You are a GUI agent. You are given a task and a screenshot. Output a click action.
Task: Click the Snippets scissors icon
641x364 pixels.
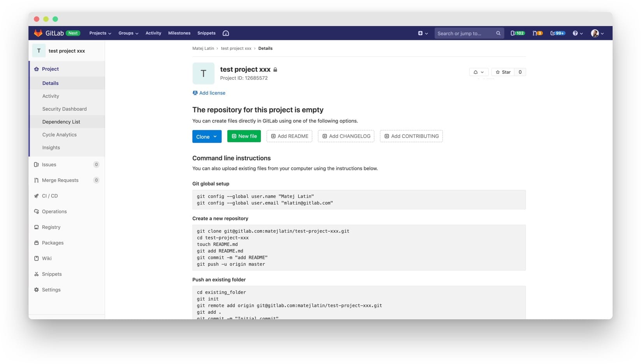(36, 274)
